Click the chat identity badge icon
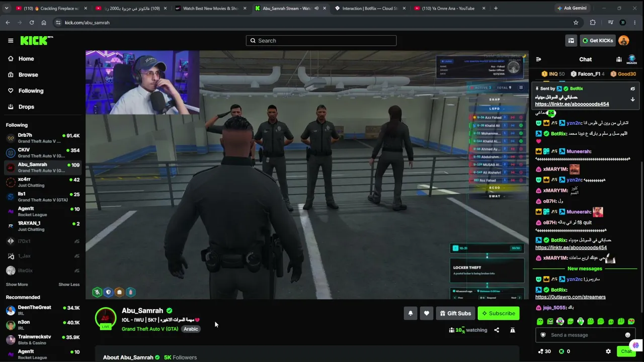Screen dimensions: 644x362 543,335
